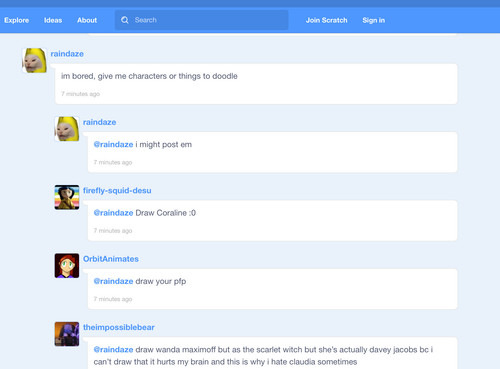Click the search magnifier icon

tap(125, 20)
